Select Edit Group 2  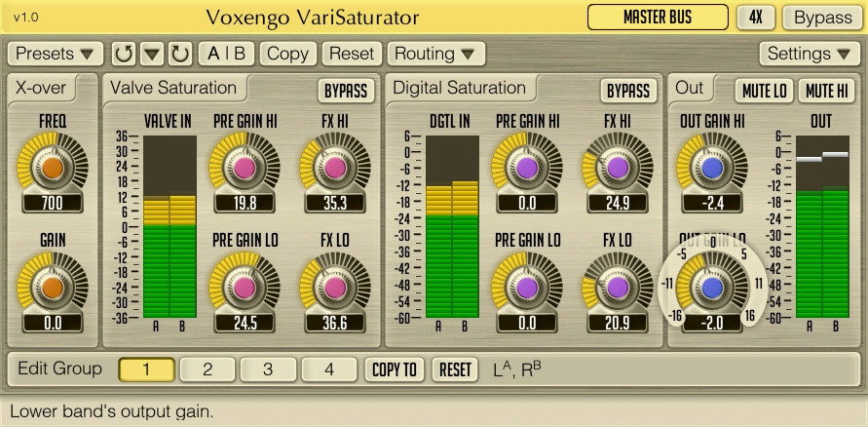pyautogui.click(x=208, y=369)
